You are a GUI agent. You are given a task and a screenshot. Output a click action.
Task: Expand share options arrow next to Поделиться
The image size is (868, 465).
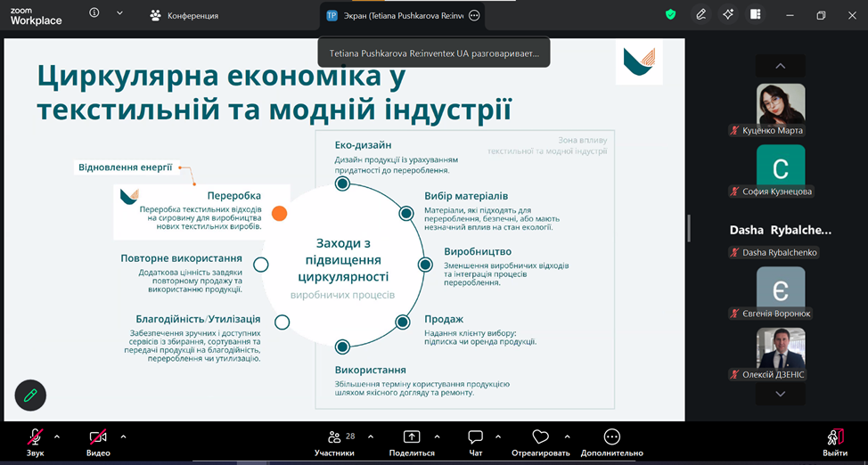(x=437, y=436)
